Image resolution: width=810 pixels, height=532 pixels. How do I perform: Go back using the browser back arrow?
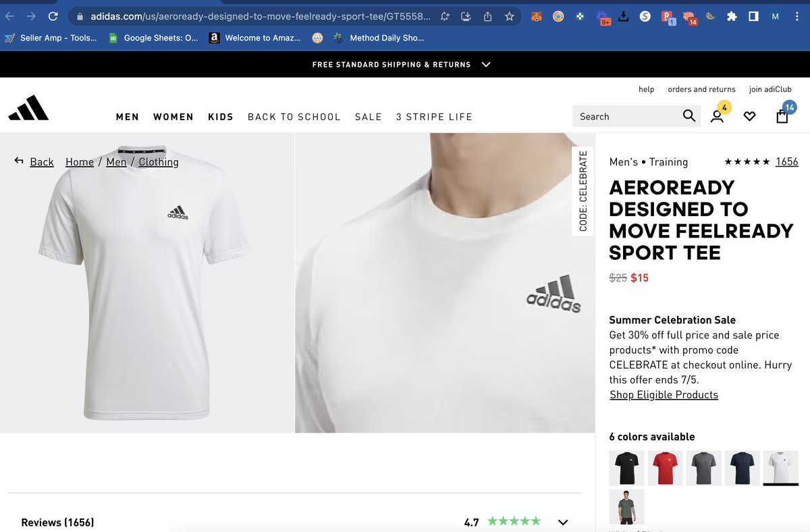9,16
